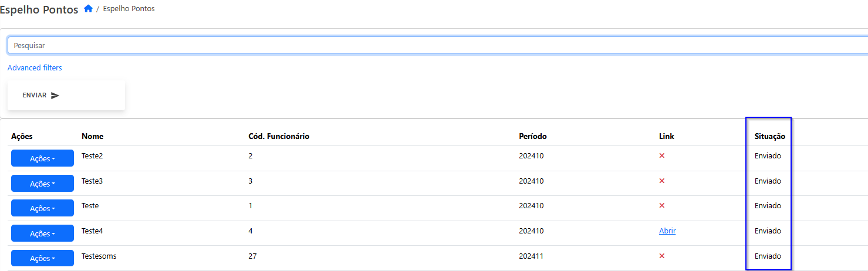Go to the home page via house icon
Viewport: 868px width, 271px height.
(88, 9)
